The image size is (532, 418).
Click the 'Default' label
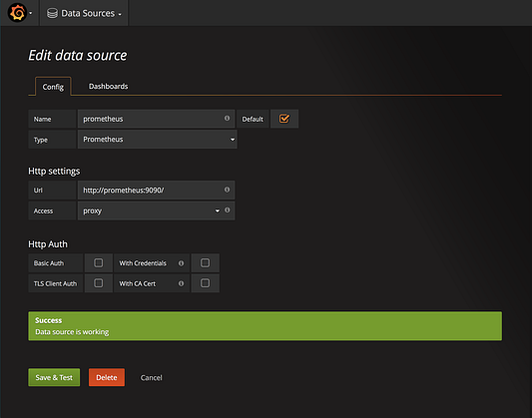(253, 119)
